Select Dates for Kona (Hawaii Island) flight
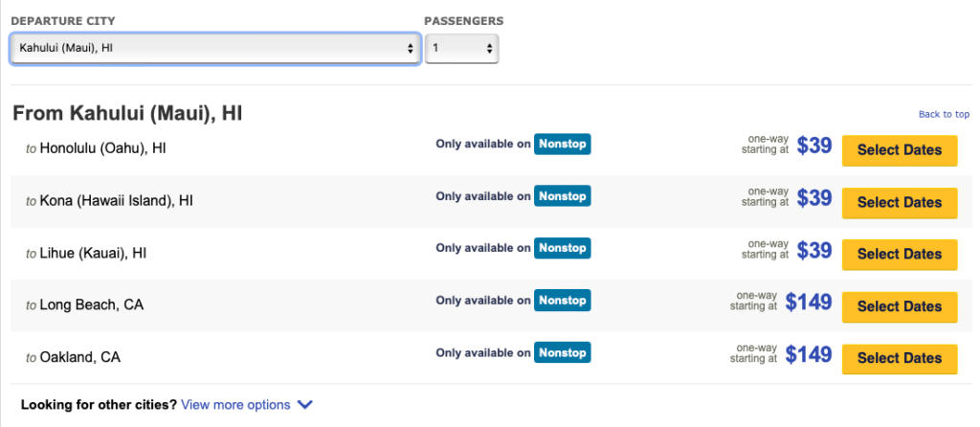The width and height of the screenshot is (980, 427). [x=900, y=202]
